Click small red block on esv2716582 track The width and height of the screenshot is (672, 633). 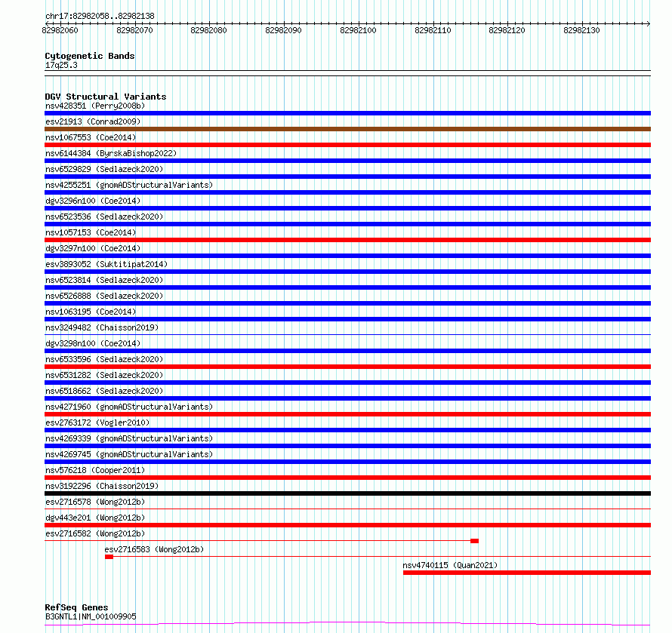[474, 541]
